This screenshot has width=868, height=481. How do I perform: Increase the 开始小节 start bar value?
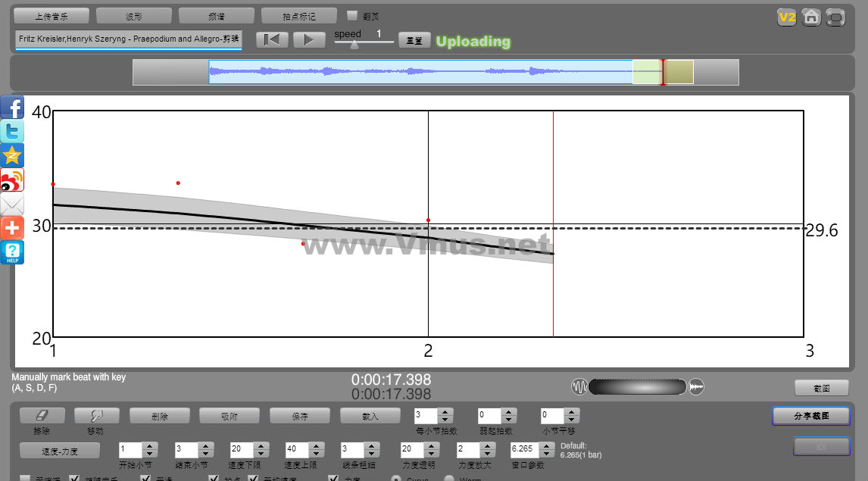coord(150,445)
